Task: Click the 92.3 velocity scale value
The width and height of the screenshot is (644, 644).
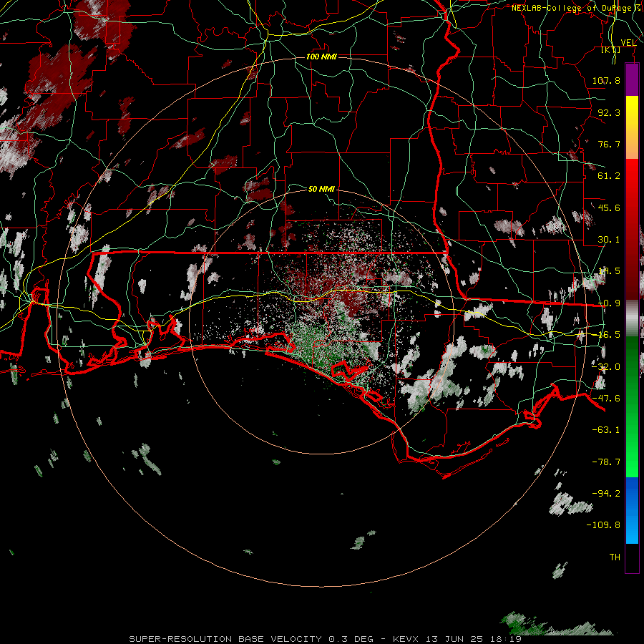Action: coord(609,112)
